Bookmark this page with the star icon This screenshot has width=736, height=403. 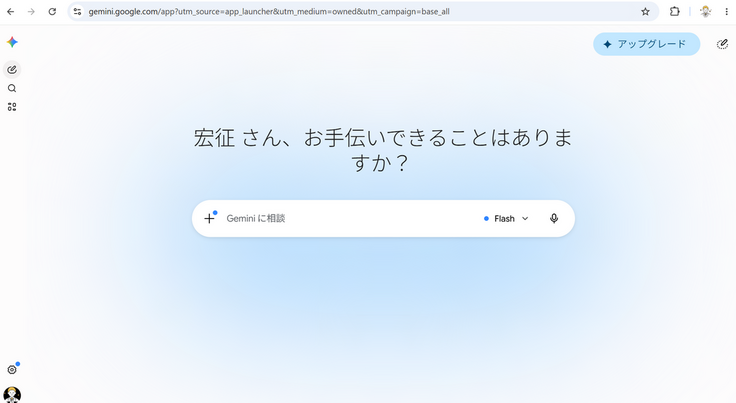[645, 12]
